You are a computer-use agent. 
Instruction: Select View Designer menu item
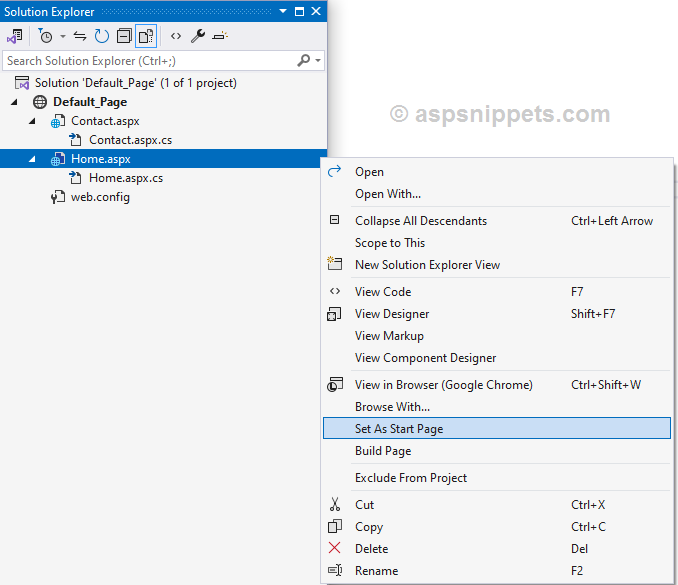[x=497, y=313]
